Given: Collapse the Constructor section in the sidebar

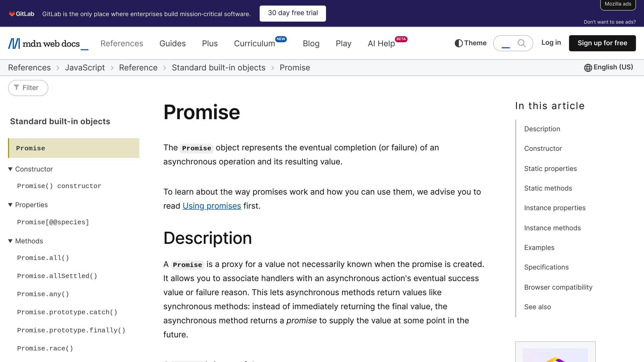Looking at the screenshot, I should [10, 169].
